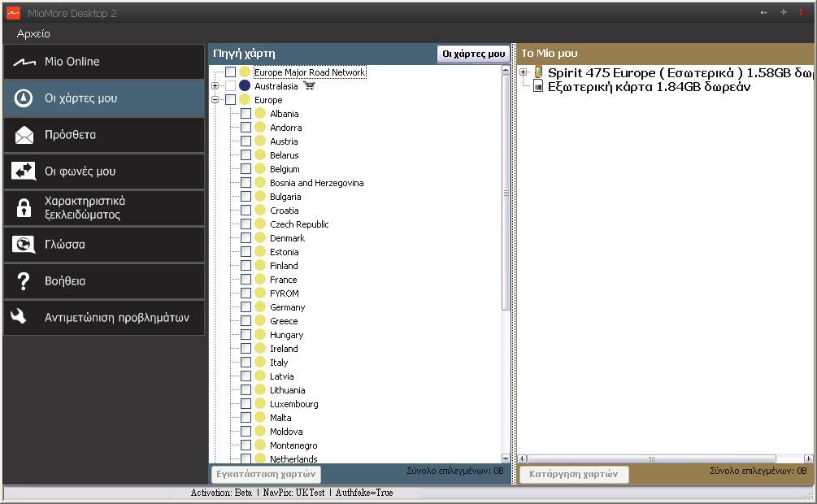Click the MioMore Desktop 2 app logo
The width and height of the screenshot is (817, 504).
click(13, 13)
